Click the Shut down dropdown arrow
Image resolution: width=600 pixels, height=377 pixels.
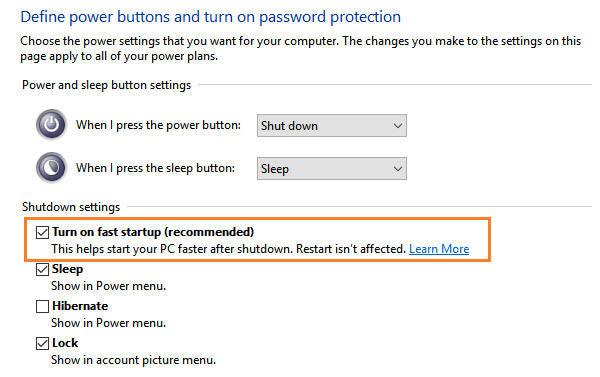pyautogui.click(x=398, y=126)
